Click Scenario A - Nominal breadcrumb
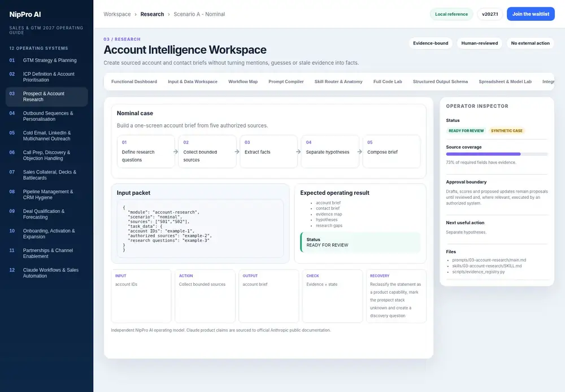Image resolution: width=565 pixels, height=392 pixels. pos(199,14)
